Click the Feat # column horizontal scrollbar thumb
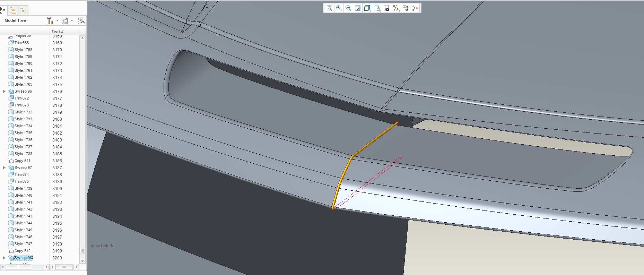The width and height of the screenshot is (644, 275). 64,267
